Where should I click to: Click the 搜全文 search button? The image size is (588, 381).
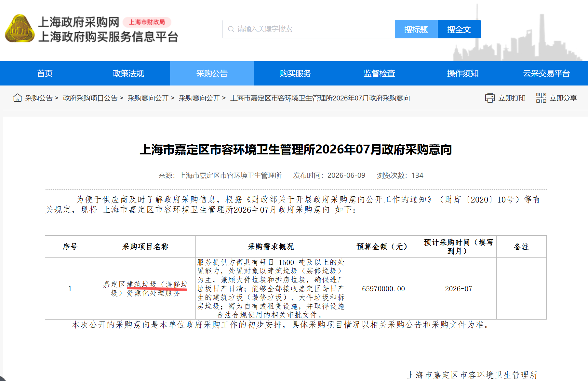459,29
